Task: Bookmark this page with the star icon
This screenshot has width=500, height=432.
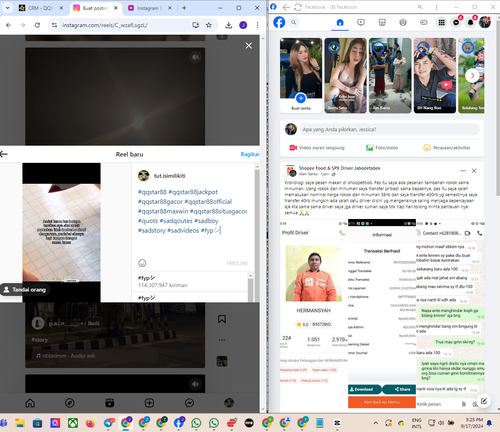Action: 209,25
